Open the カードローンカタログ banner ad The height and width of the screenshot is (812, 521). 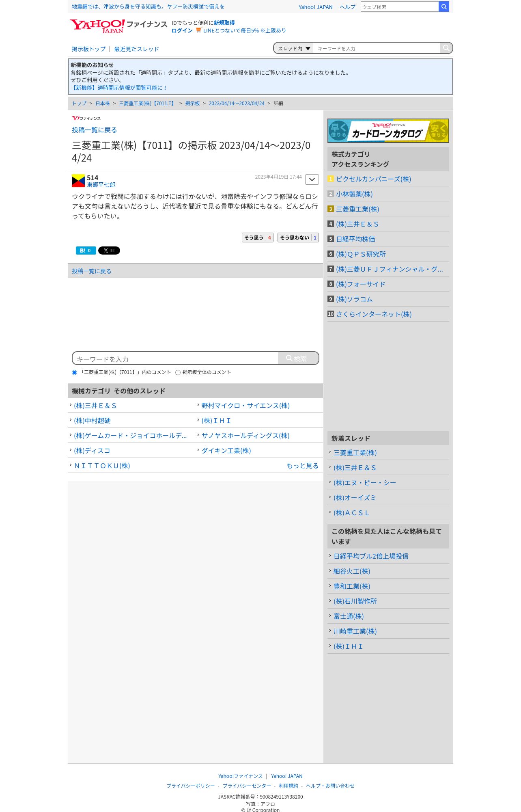[388, 131]
